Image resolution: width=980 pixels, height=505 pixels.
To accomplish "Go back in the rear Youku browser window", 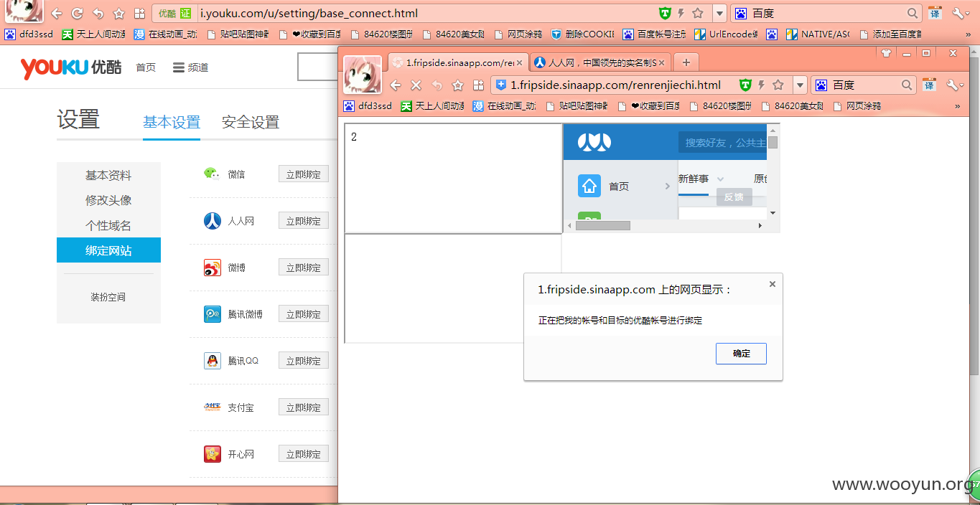I will pos(56,13).
